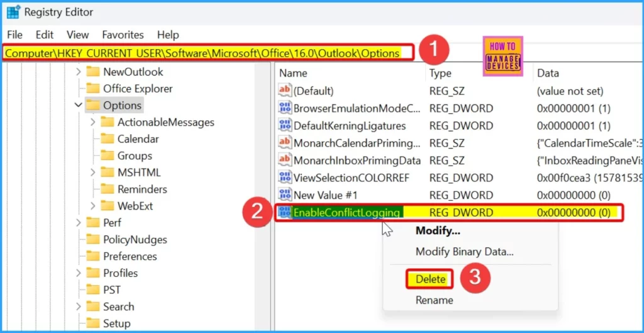The width and height of the screenshot is (644, 333).
Task: Select the NewOutlook folder icon
Action: pos(93,72)
